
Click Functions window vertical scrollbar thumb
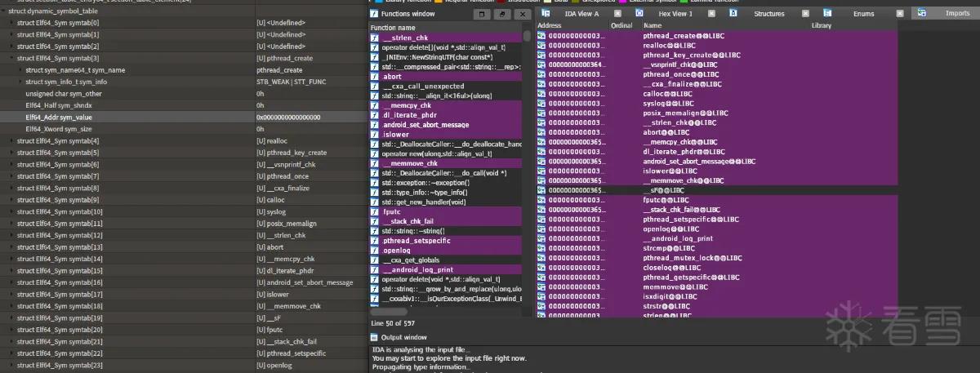(x=527, y=37)
